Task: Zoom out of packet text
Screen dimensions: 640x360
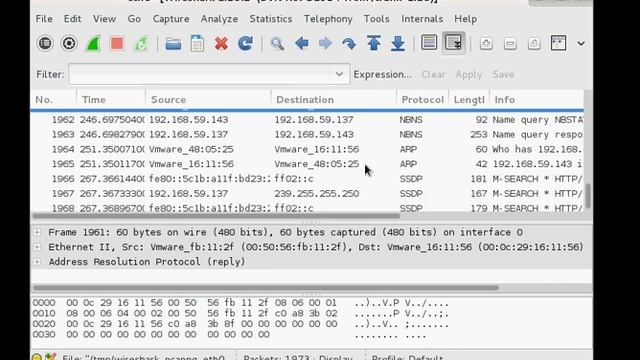Action: [x=510, y=43]
